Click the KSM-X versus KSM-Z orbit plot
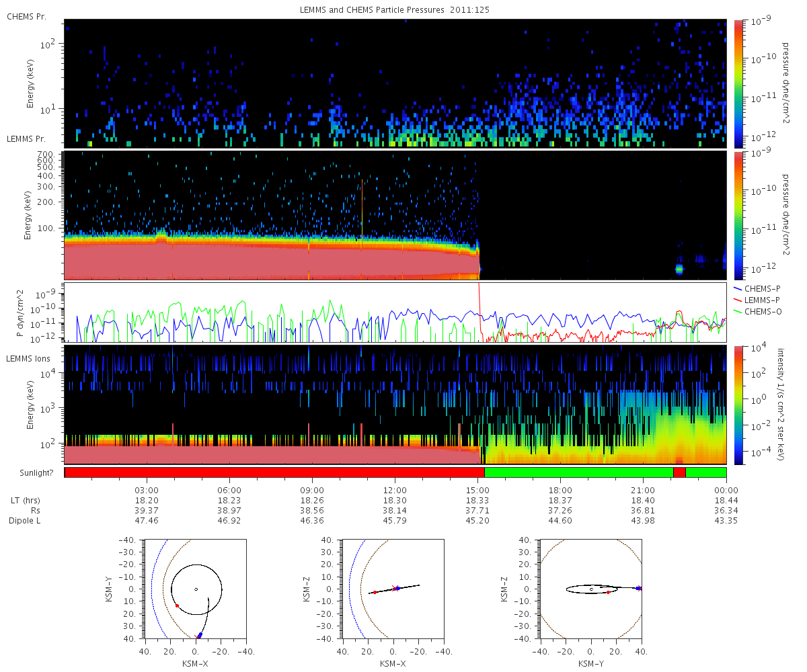 pyautogui.click(x=393, y=589)
